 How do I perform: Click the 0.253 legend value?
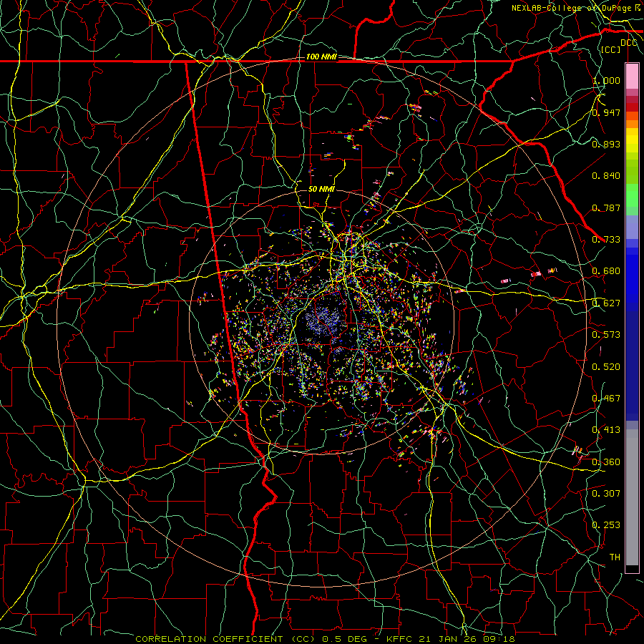click(606, 525)
